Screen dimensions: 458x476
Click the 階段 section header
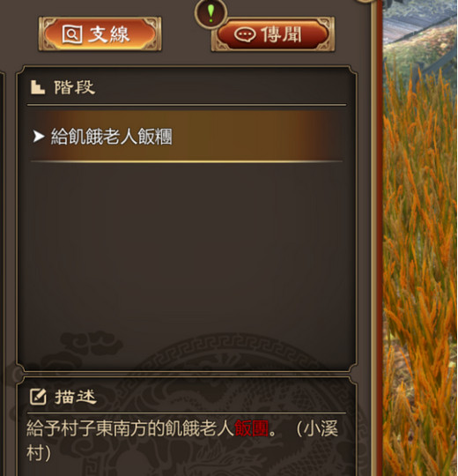click(75, 87)
